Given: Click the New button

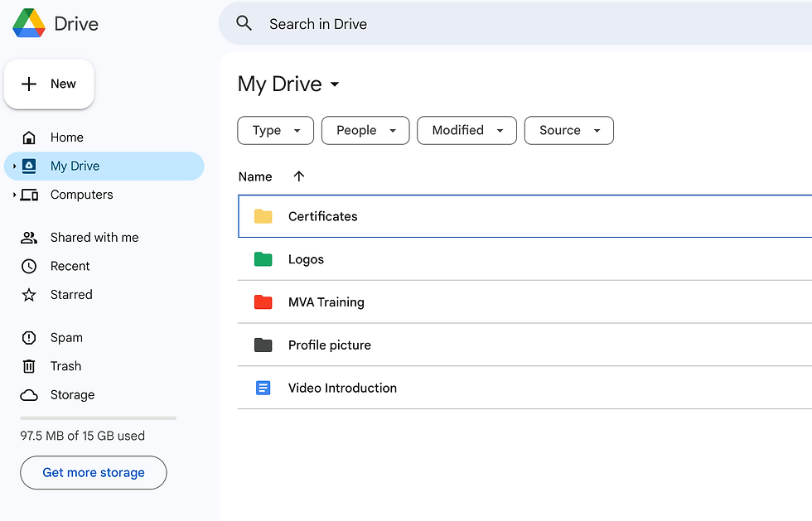Looking at the screenshot, I should [49, 84].
